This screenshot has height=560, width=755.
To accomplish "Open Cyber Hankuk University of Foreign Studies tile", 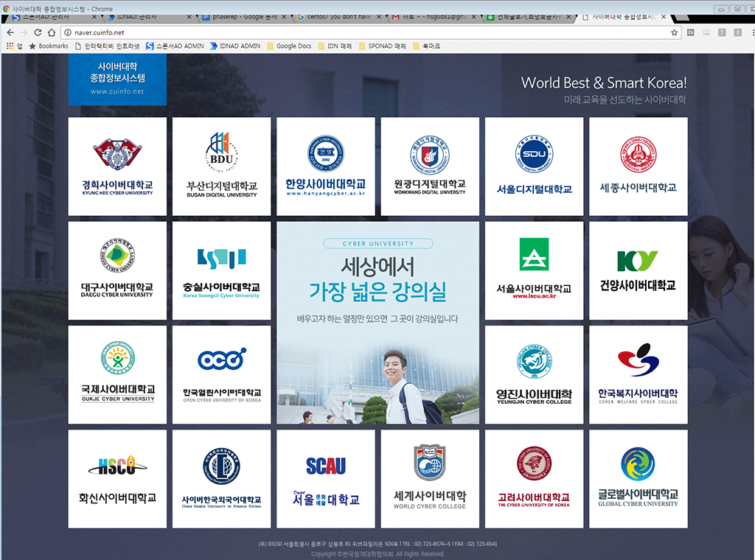I will (221, 479).
